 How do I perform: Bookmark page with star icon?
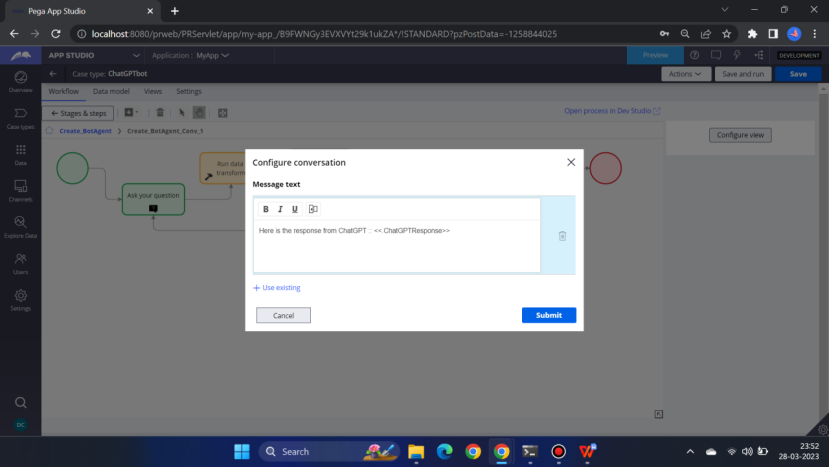coord(727,34)
